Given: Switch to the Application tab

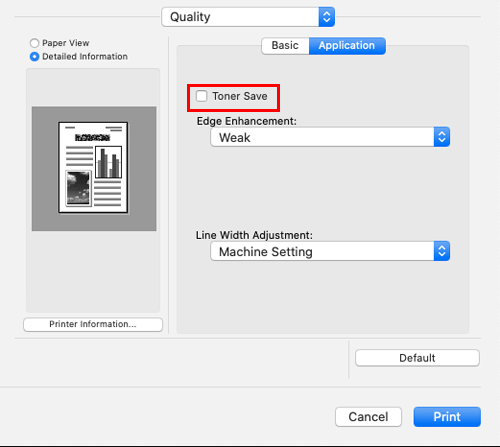Looking at the screenshot, I should pos(347,45).
